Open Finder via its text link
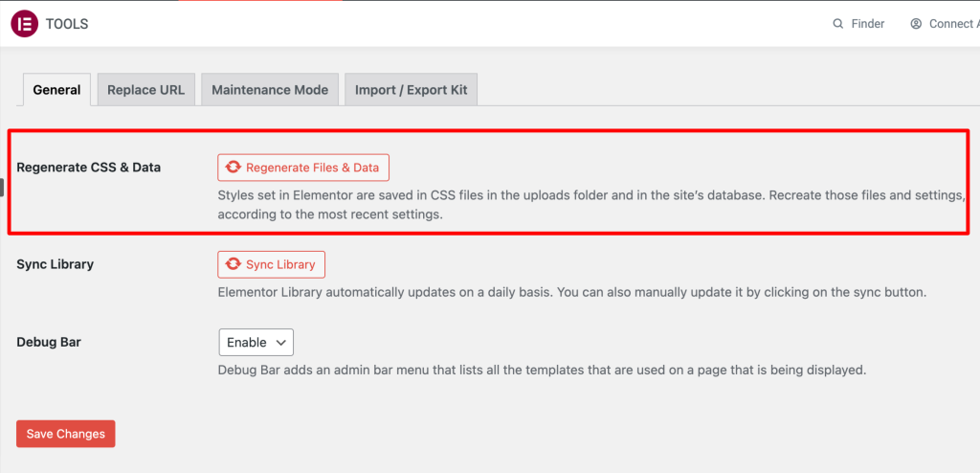This screenshot has height=473, width=980. pyautogui.click(x=867, y=24)
